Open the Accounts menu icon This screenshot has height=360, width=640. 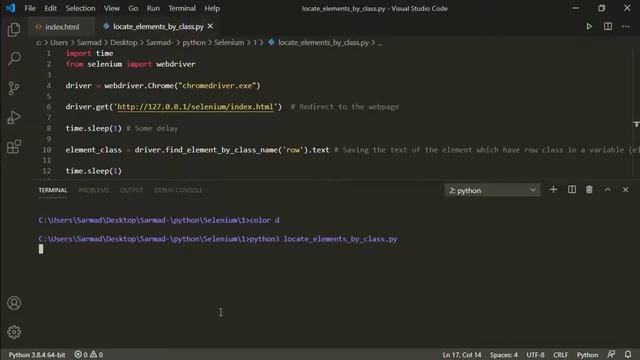click(x=14, y=303)
